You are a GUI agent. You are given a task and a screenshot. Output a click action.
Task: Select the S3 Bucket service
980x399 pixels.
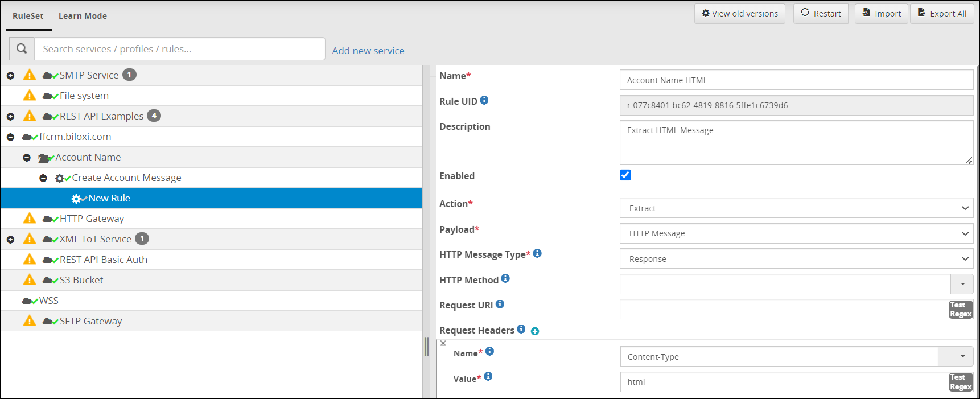[211, 280]
